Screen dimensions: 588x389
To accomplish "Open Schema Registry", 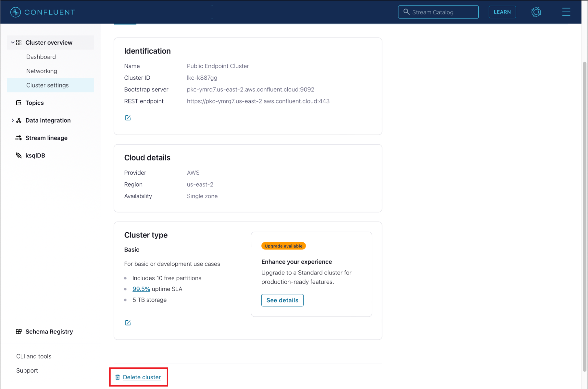I will coord(49,332).
